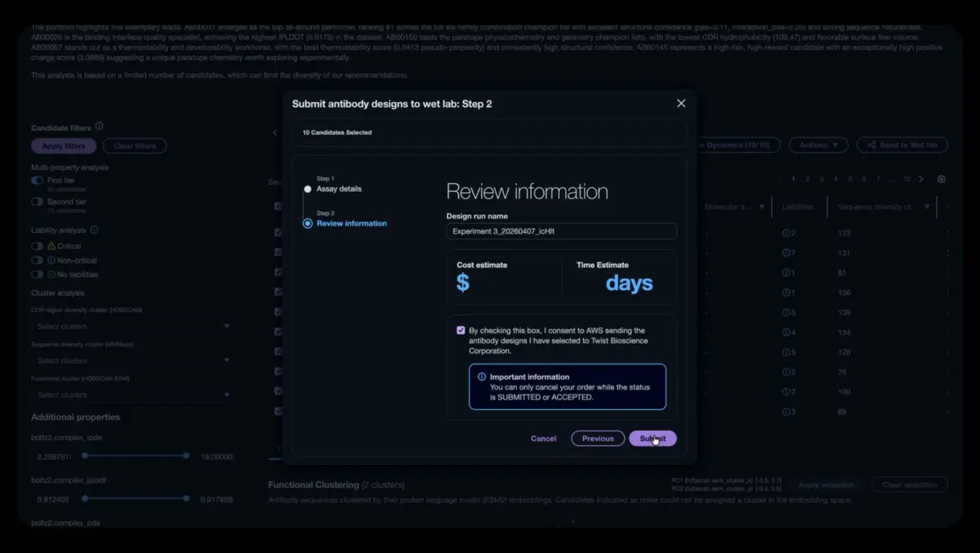
Task: Click the No liabilities check icon
Action: (x=51, y=274)
